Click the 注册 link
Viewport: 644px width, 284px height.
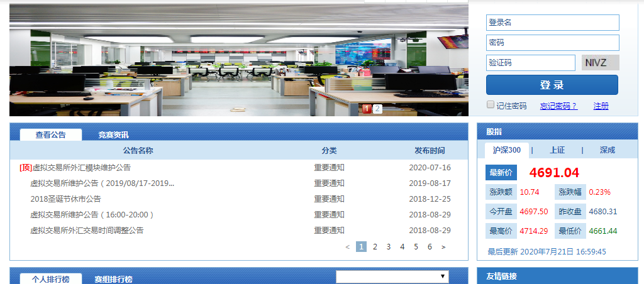[601, 106]
